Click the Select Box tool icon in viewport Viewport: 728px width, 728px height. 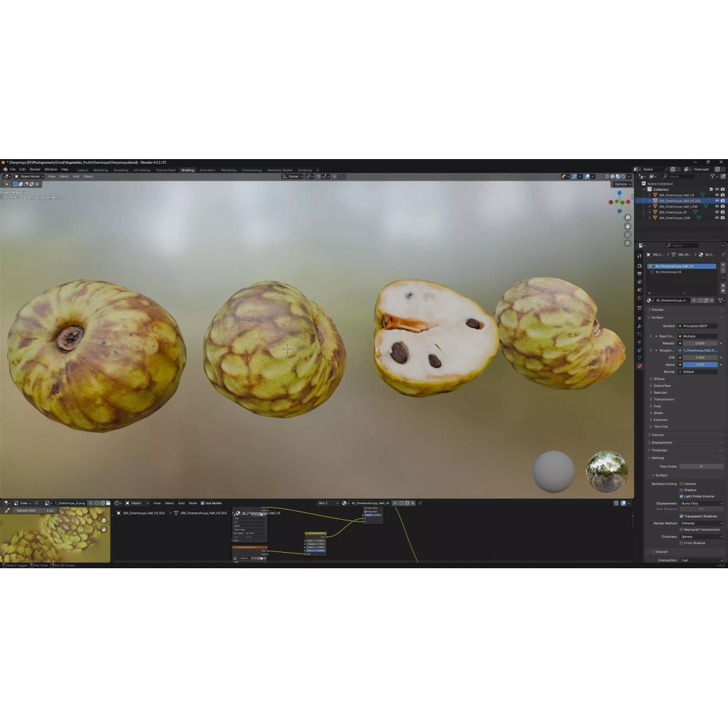[7, 184]
